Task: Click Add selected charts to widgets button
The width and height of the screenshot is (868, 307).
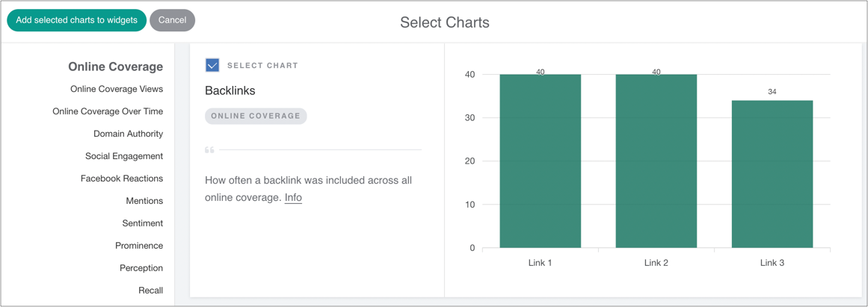Action: click(x=76, y=20)
